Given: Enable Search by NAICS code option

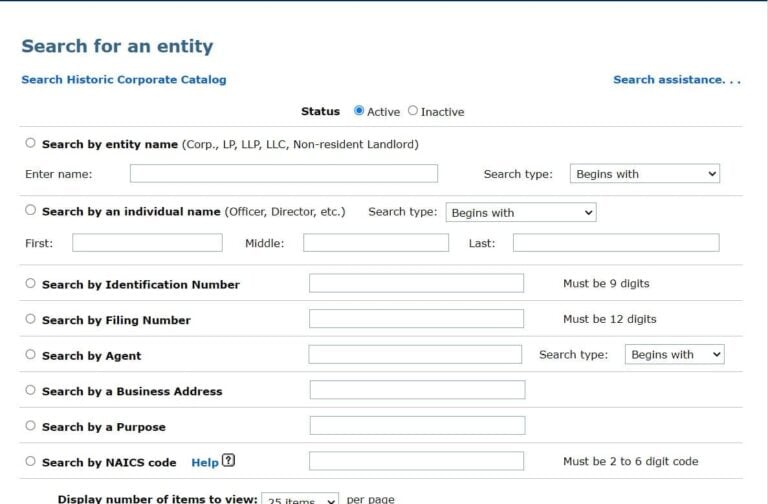Looking at the screenshot, I should (x=30, y=461).
